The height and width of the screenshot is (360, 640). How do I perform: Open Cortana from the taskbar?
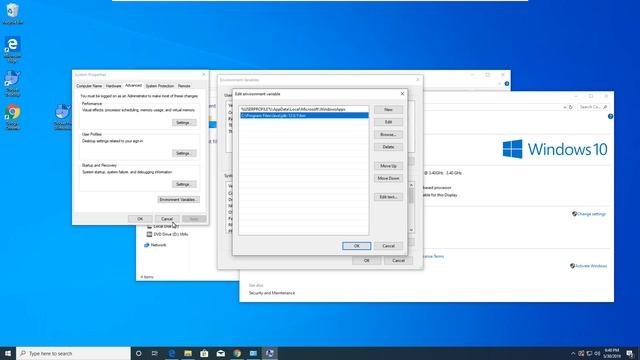pos(138,353)
